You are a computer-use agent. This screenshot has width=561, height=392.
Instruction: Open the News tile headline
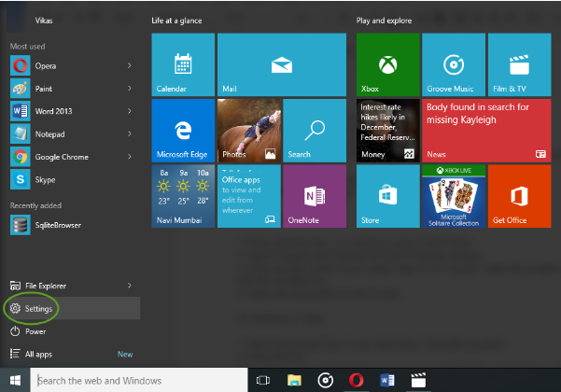(486, 131)
